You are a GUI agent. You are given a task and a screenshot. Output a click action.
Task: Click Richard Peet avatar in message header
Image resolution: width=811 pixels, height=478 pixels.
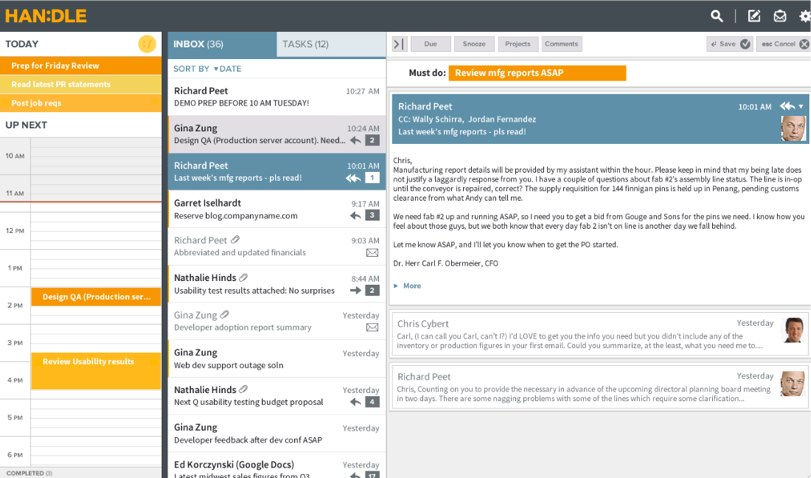(x=793, y=128)
